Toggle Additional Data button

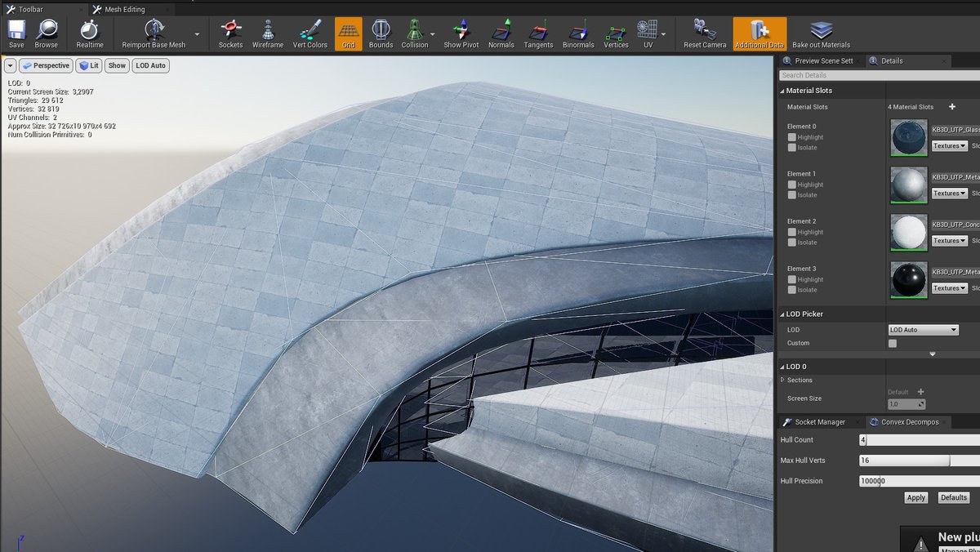(759, 33)
